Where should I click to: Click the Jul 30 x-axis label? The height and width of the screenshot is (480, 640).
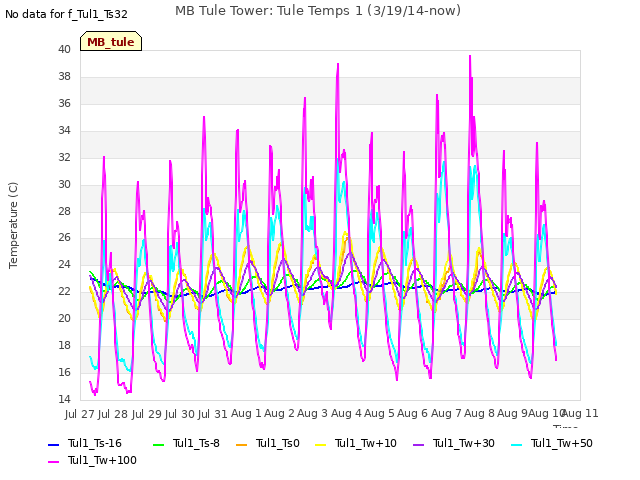point(180,414)
